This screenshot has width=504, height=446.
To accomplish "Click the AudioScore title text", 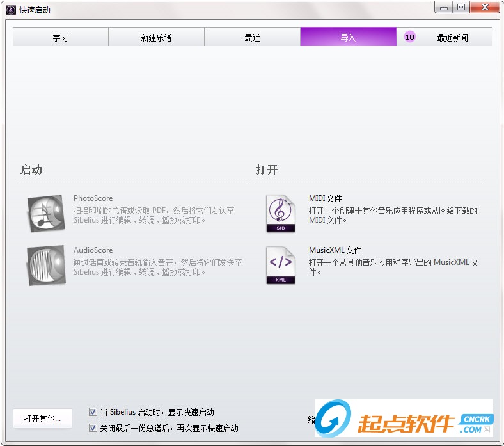I will click(x=93, y=250).
